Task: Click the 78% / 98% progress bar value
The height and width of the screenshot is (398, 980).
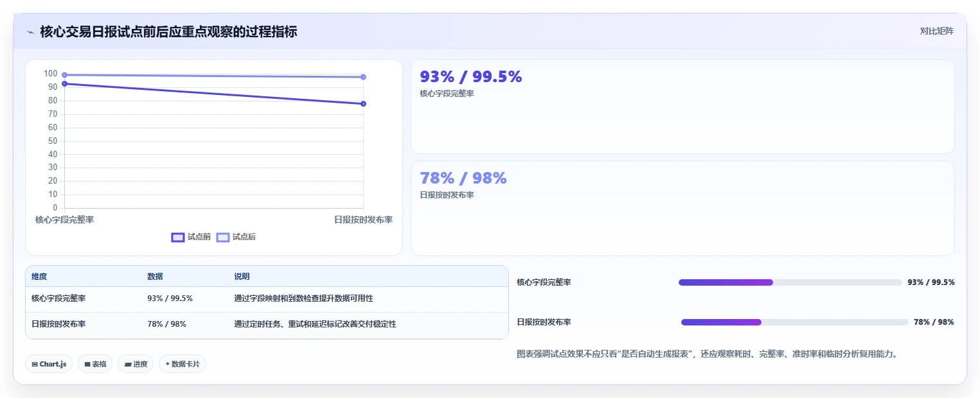Action: click(934, 322)
